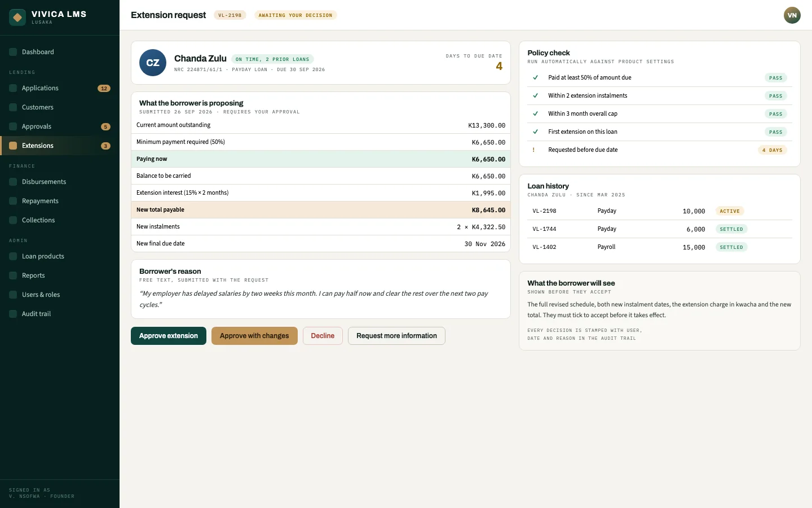This screenshot has height=508, width=812.
Task: Click the Audit trail sidebar icon
Action: click(13, 314)
